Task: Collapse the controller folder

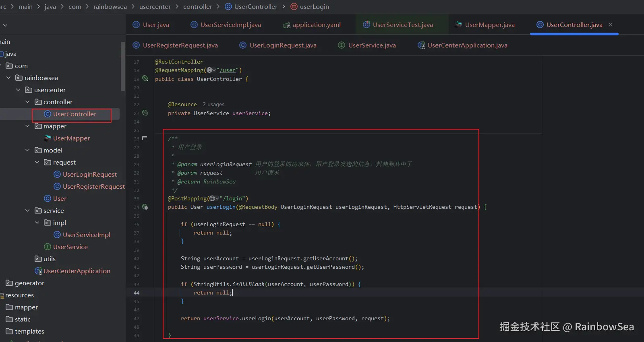Action: [27, 102]
